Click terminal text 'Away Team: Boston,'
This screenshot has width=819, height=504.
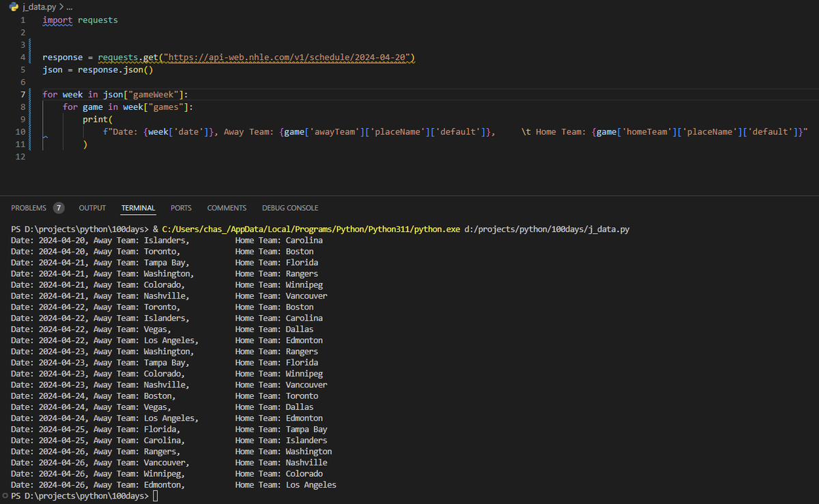(x=134, y=396)
